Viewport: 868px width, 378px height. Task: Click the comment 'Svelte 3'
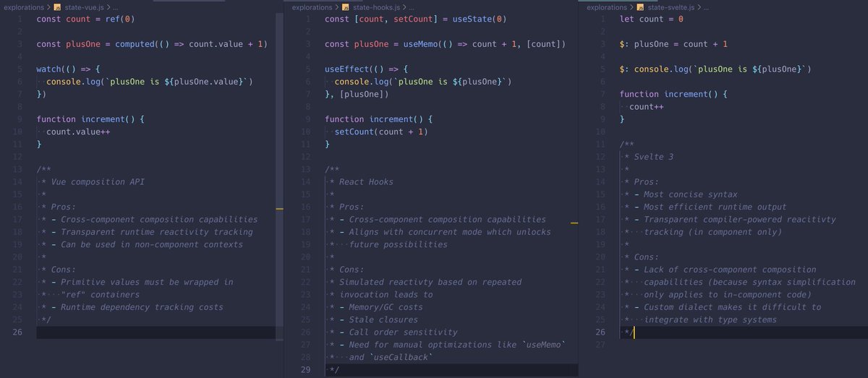click(653, 157)
